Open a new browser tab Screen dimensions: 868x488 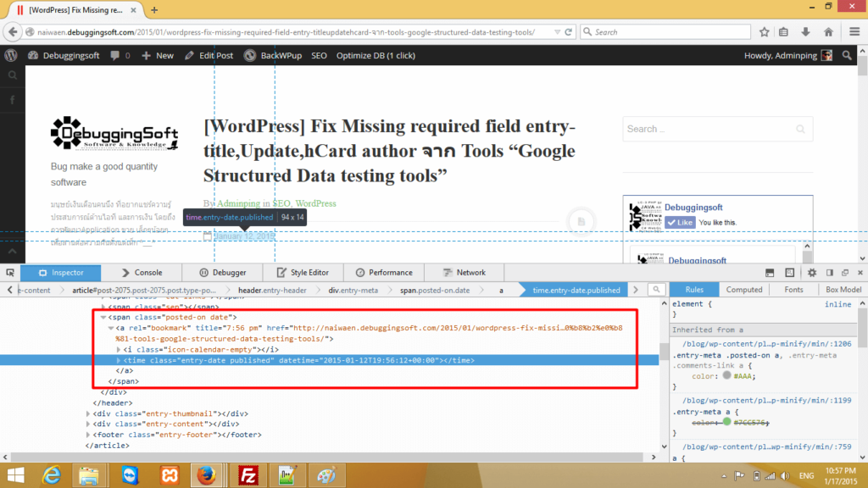click(x=154, y=10)
